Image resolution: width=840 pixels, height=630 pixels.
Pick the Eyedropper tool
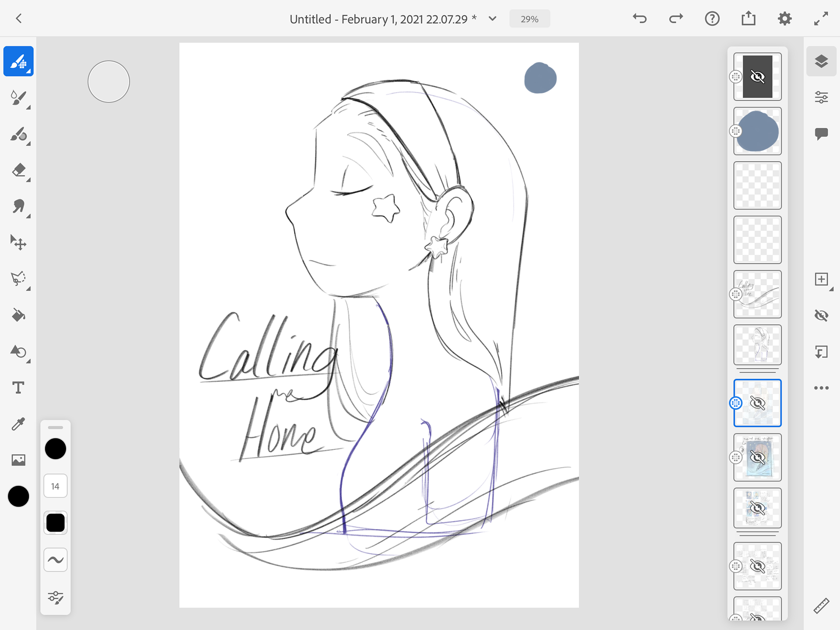tap(18, 423)
